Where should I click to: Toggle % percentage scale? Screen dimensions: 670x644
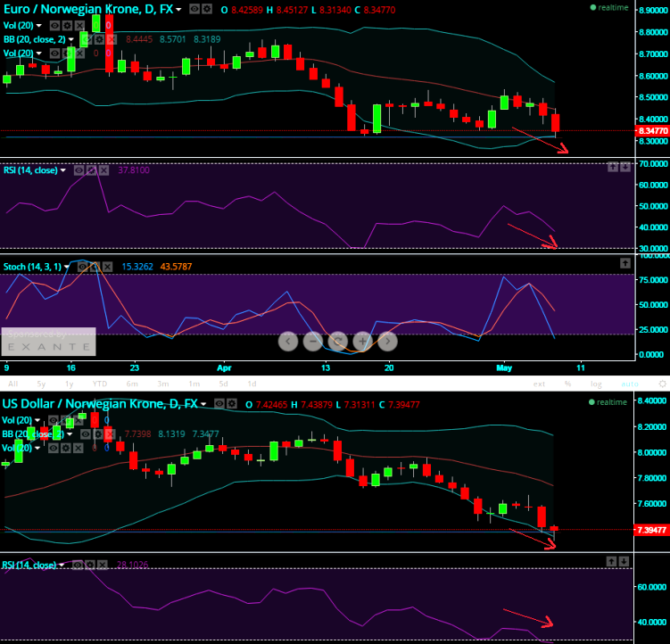click(568, 384)
